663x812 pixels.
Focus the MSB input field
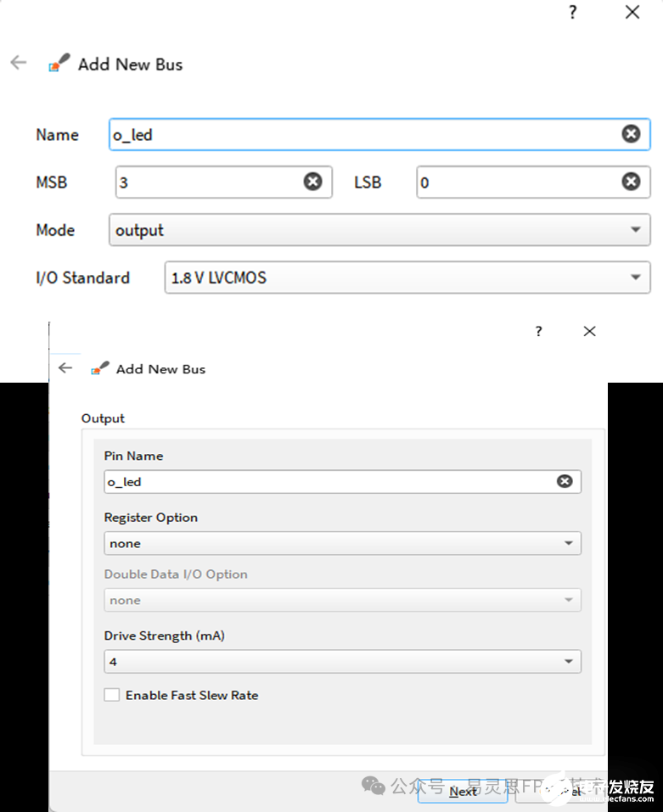208,182
